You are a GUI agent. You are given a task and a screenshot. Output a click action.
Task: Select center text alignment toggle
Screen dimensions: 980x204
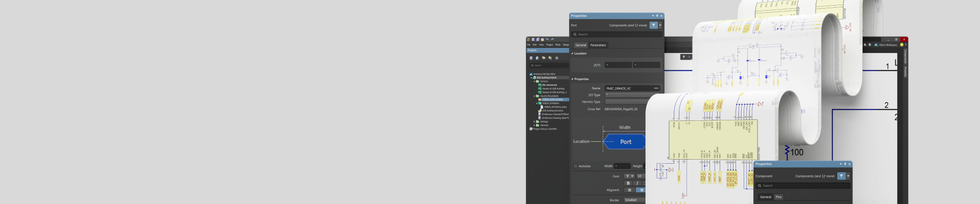tap(641, 190)
